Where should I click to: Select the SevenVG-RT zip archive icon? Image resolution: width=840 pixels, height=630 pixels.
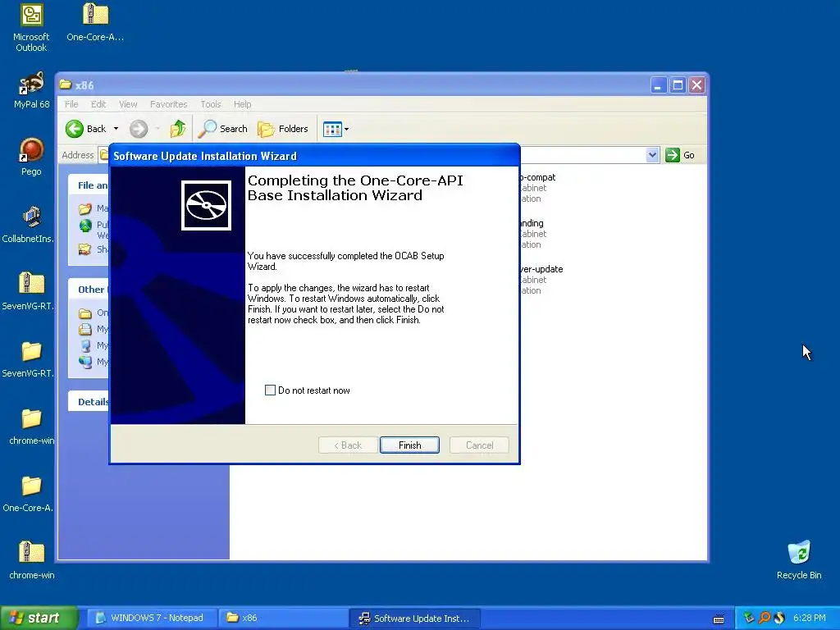click(28, 291)
